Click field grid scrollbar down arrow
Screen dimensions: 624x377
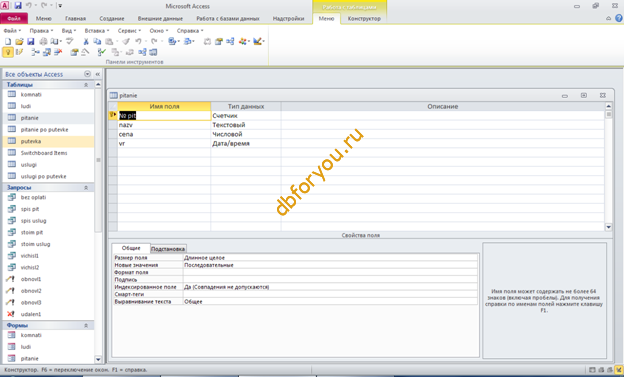[608, 227]
